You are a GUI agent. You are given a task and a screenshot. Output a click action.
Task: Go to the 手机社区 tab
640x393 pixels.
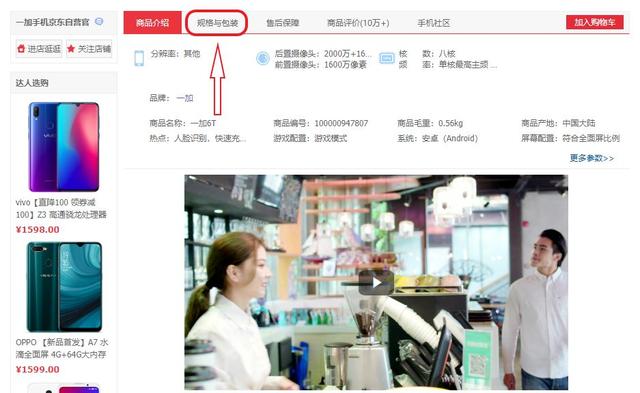[433, 23]
